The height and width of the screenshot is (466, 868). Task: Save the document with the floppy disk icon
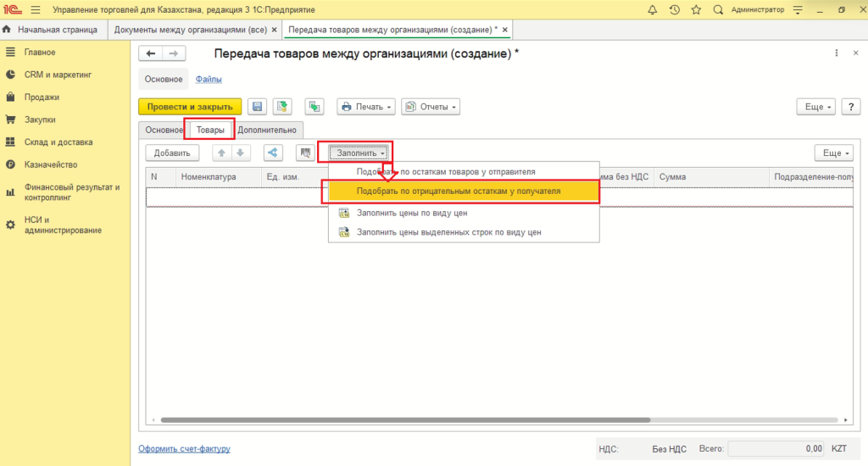(x=258, y=106)
